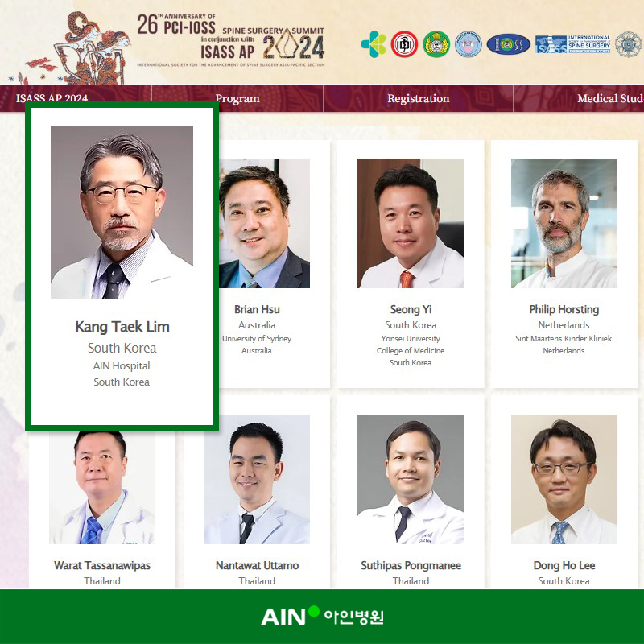Viewport: 644px width, 644px height.
Task: Open Seong Yi's speaker name link
Action: click(411, 309)
